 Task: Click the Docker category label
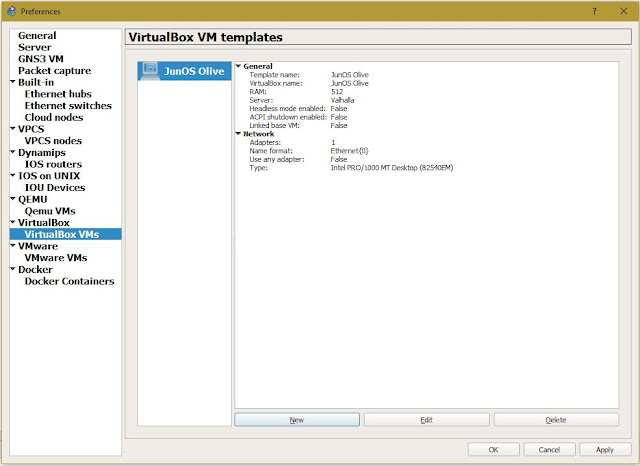[x=35, y=270]
